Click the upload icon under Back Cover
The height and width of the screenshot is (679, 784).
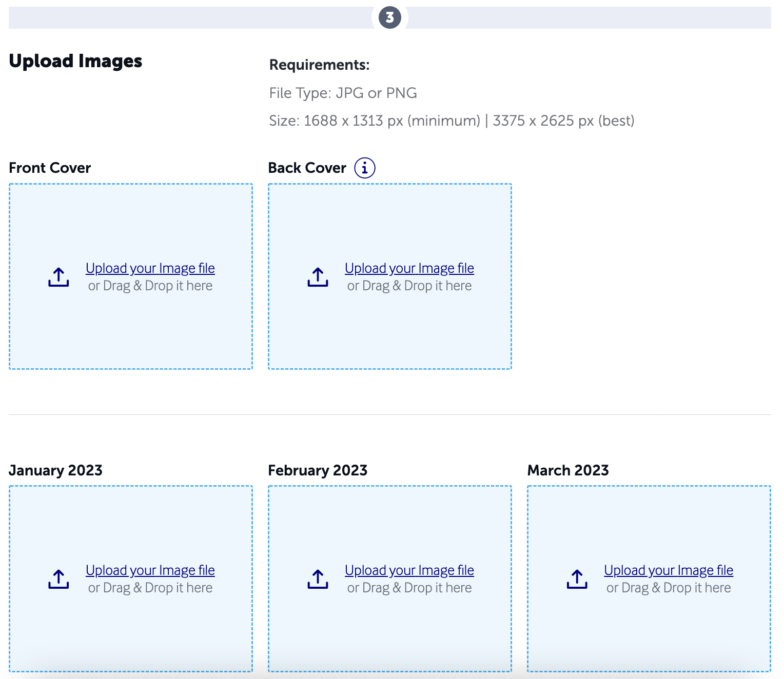pyautogui.click(x=318, y=276)
